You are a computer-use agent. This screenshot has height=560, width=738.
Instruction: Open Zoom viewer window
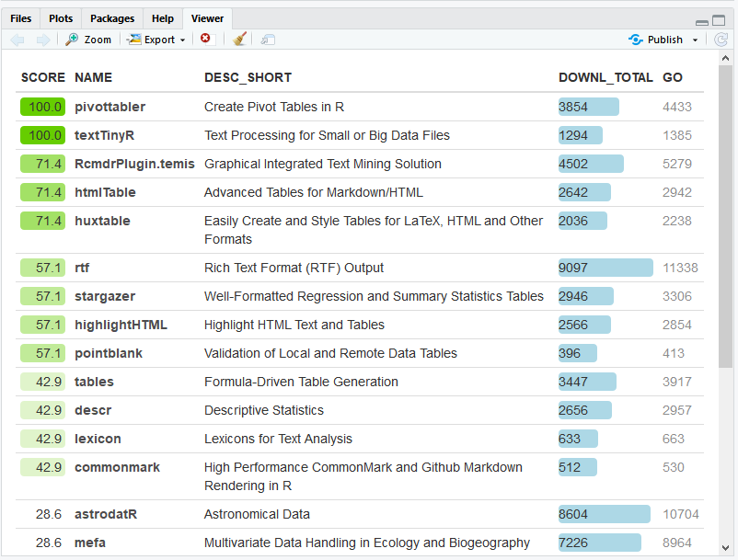pos(88,40)
